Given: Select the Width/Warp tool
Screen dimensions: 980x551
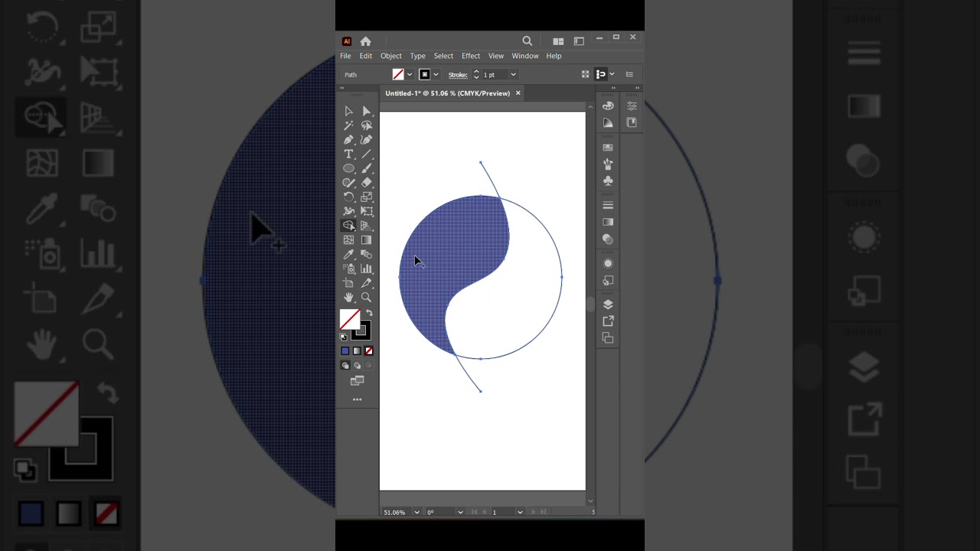Looking at the screenshot, I should click(348, 211).
